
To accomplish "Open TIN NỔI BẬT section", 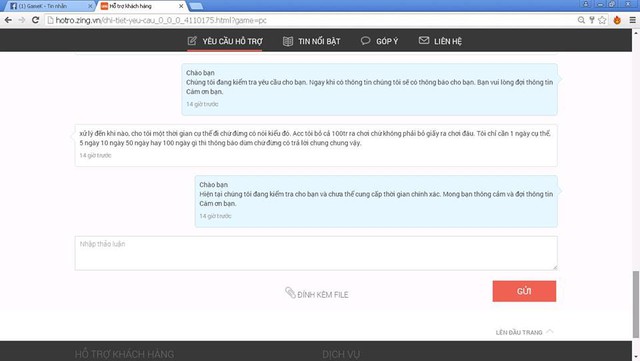I will click(311, 41).
